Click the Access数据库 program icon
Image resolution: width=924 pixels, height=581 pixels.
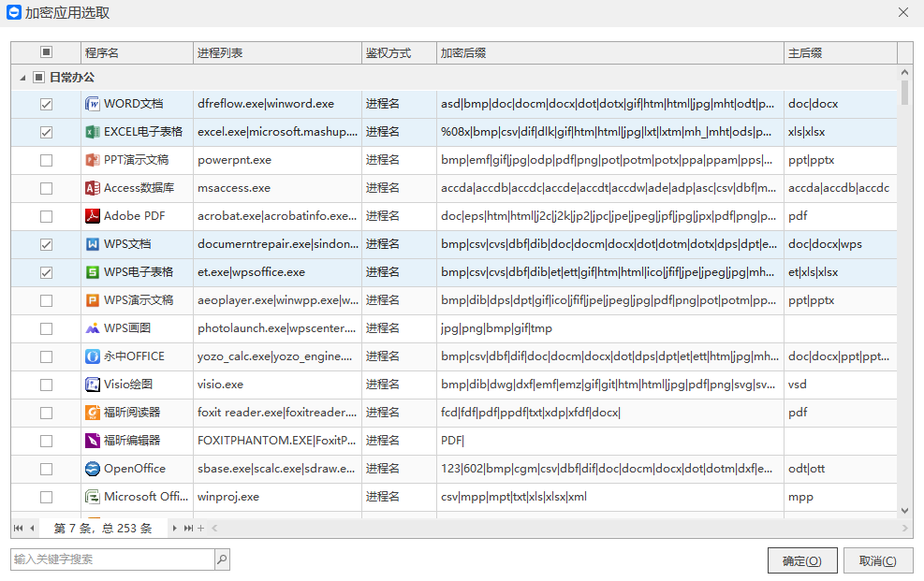[x=93, y=188]
